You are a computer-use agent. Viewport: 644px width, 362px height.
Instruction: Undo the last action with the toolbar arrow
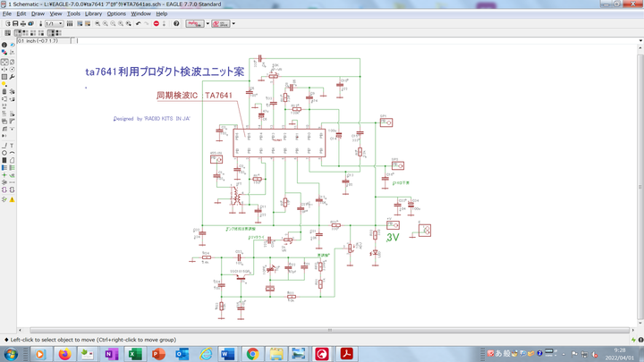[137, 23]
